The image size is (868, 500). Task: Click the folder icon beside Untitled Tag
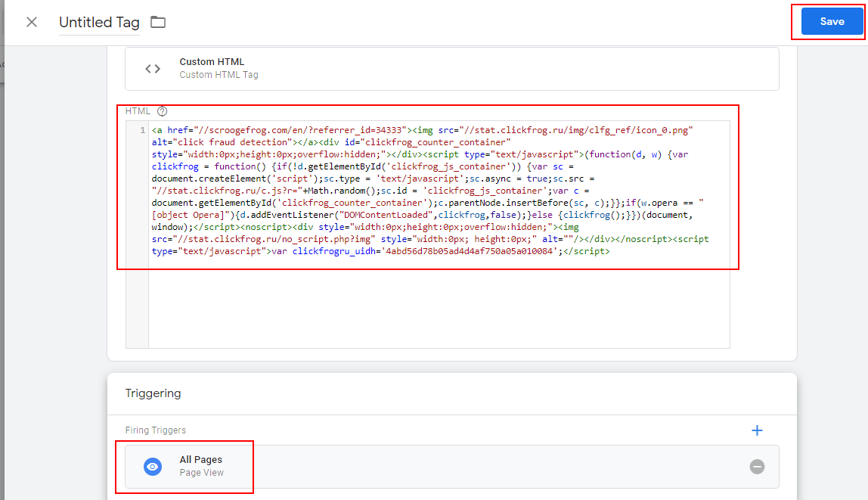tap(157, 22)
